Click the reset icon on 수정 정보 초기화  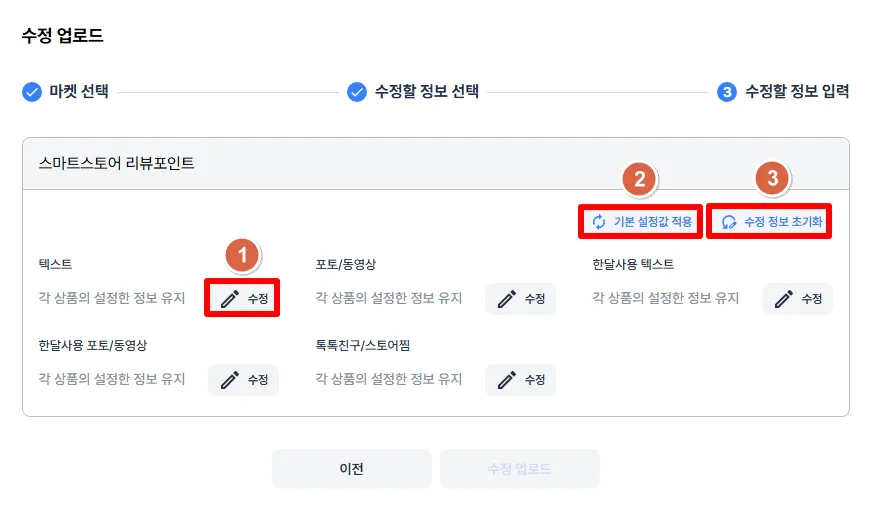[x=729, y=222]
